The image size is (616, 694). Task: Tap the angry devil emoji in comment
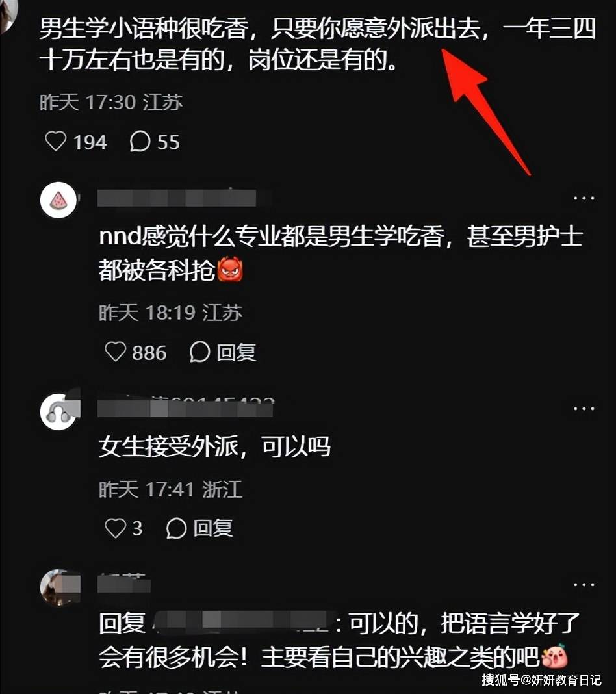click(x=230, y=268)
